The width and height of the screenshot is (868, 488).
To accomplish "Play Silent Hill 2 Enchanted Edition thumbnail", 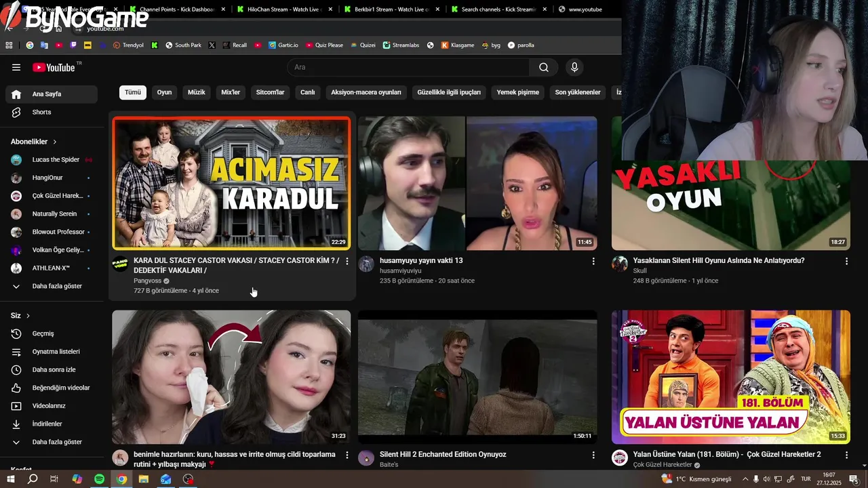I will click(x=477, y=377).
